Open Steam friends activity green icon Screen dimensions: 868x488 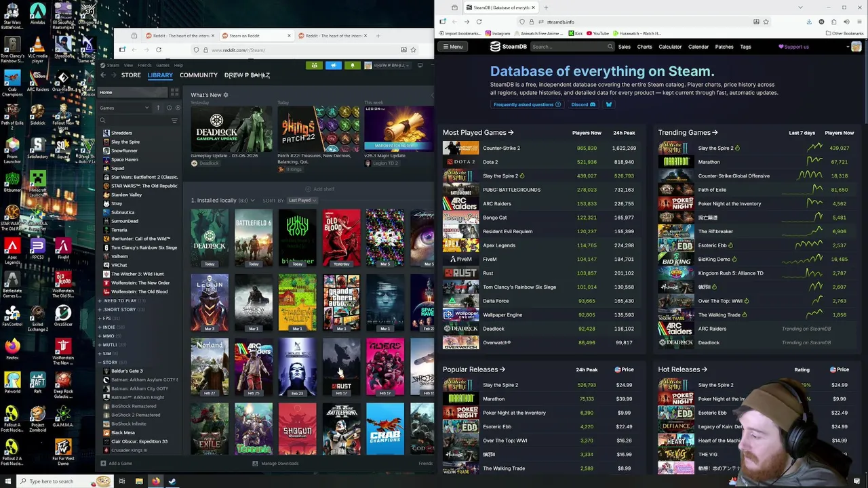313,65
